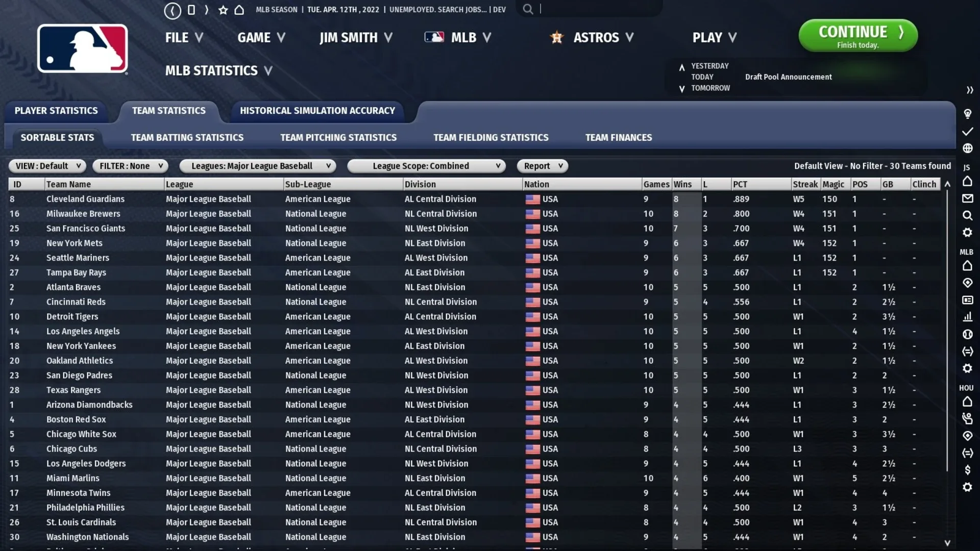Open the globe icon in right sidebar
Viewport: 980px width, 551px height.
pyautogui.click(x=967, y=148)
